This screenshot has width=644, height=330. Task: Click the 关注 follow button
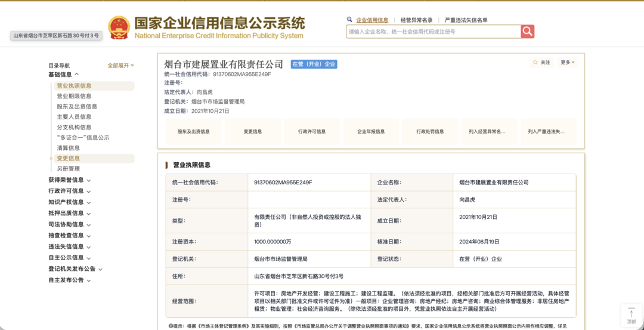(541, 63)
